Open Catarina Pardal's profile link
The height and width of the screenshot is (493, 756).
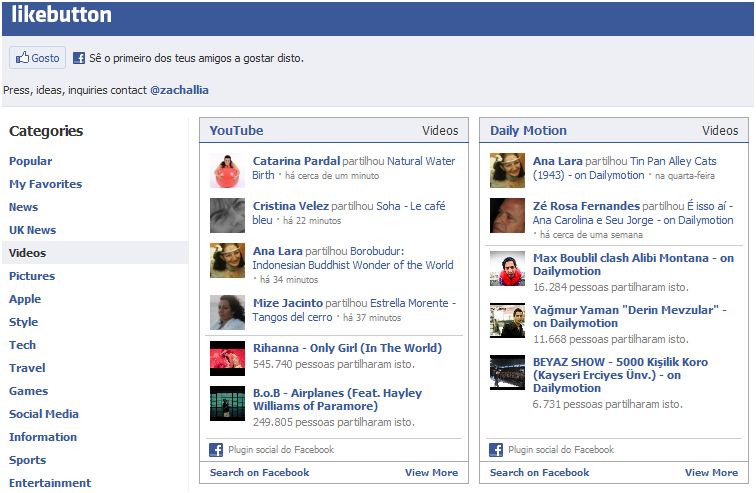(297, 161)
